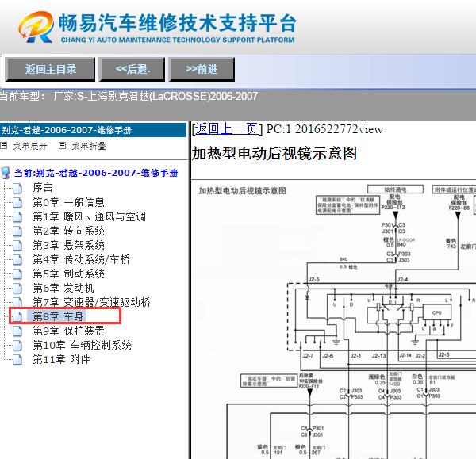Open 第10章 车辆控制系统

[83, 345]
